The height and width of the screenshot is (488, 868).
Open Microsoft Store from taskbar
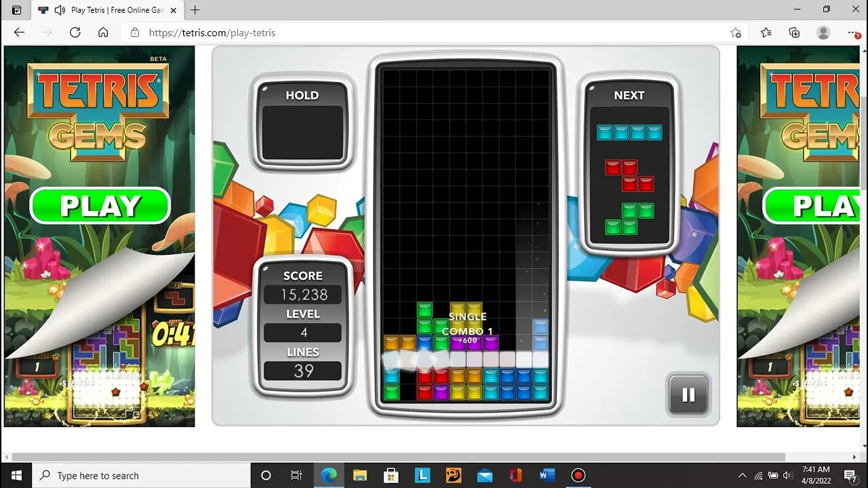click(x=391, y=475)
